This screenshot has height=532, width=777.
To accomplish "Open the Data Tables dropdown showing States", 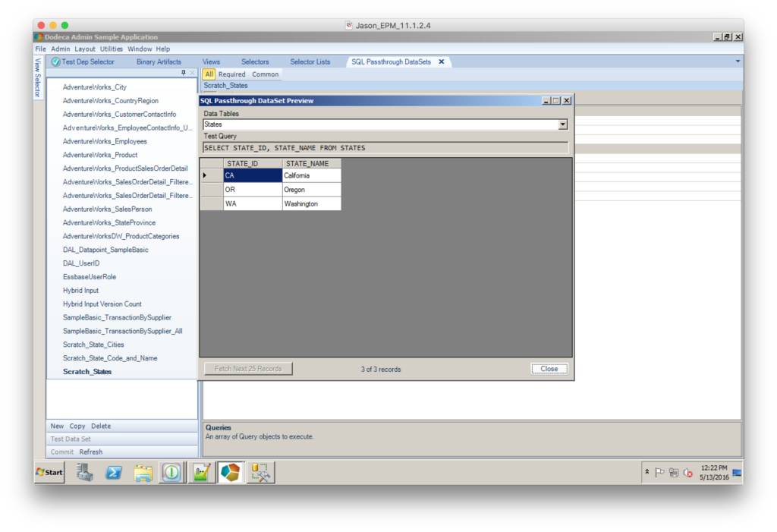I will tap(562, 124).
